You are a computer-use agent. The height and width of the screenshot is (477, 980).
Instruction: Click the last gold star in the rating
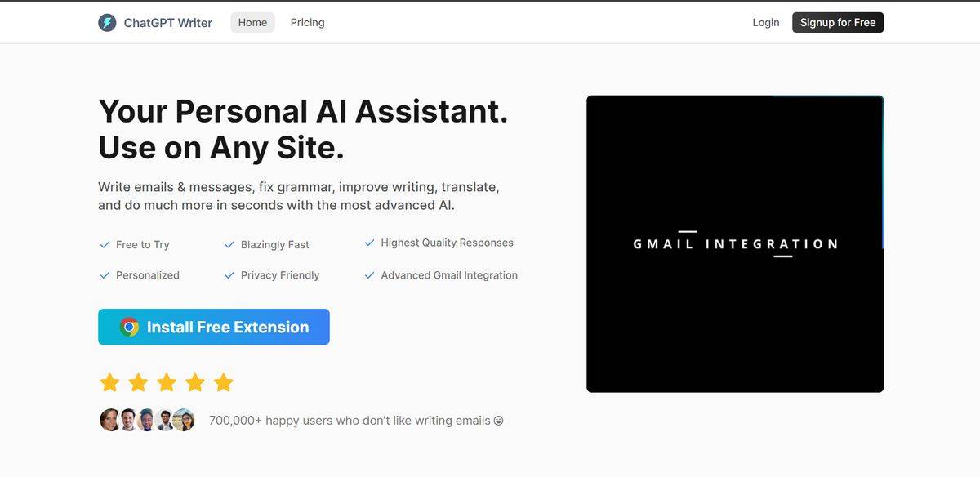coord(224,381)
